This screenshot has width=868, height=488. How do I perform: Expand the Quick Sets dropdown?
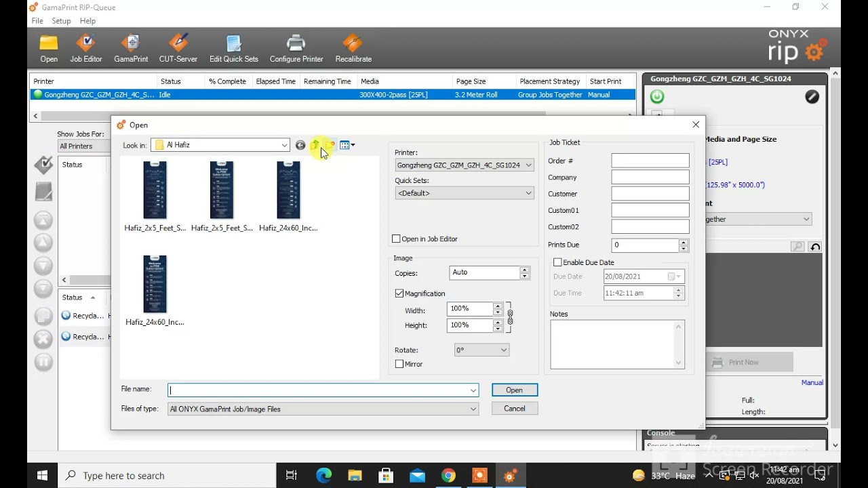[529, 193]
